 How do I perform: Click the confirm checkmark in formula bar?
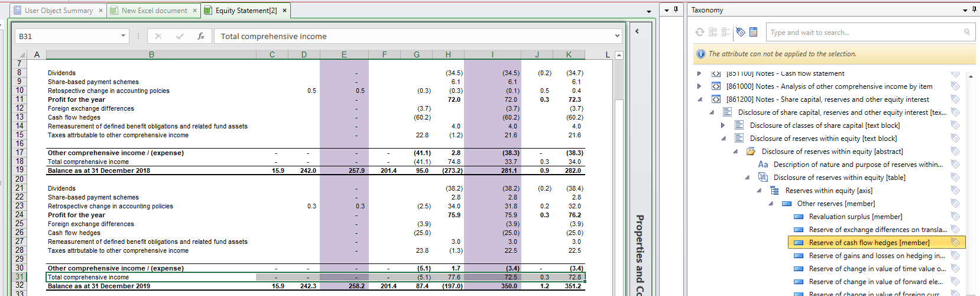(180, 36)
